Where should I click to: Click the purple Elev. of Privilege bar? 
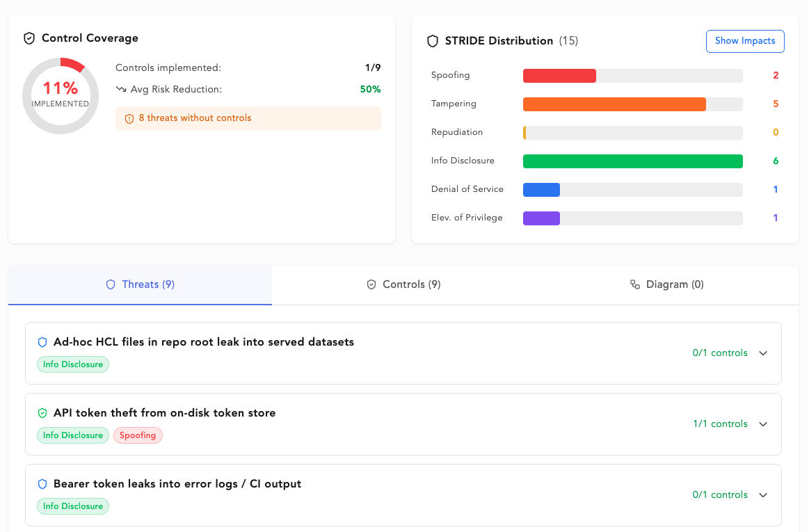point(541,218)
